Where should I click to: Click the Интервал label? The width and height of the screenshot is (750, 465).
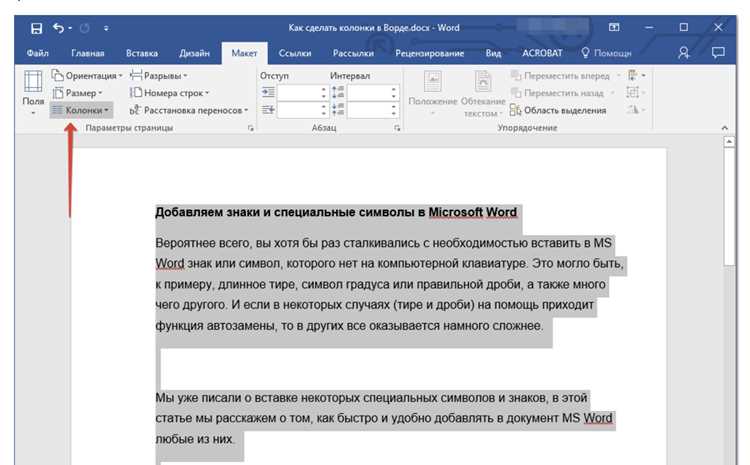(x=350, y=76)
